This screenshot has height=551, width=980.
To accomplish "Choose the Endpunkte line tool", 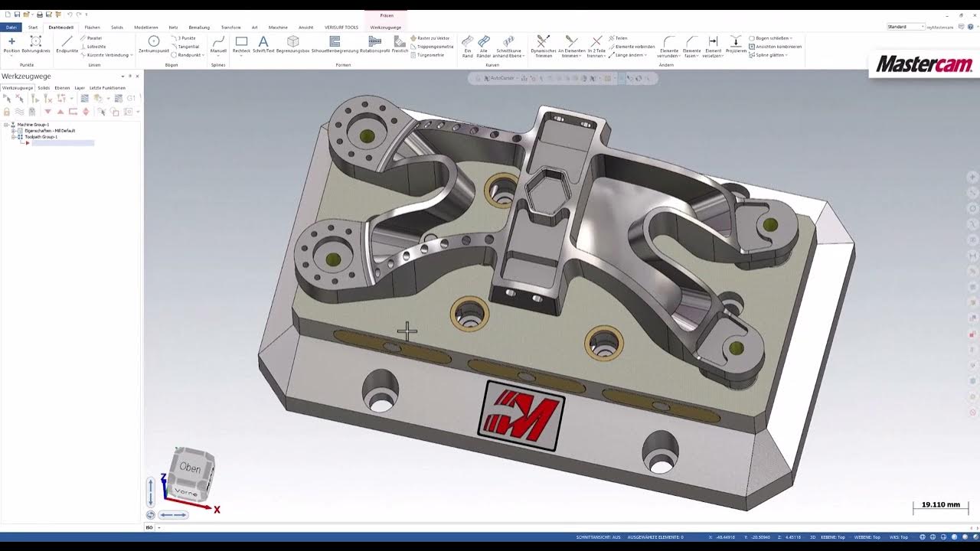I will pyautogui.click(x=67, y=44).
